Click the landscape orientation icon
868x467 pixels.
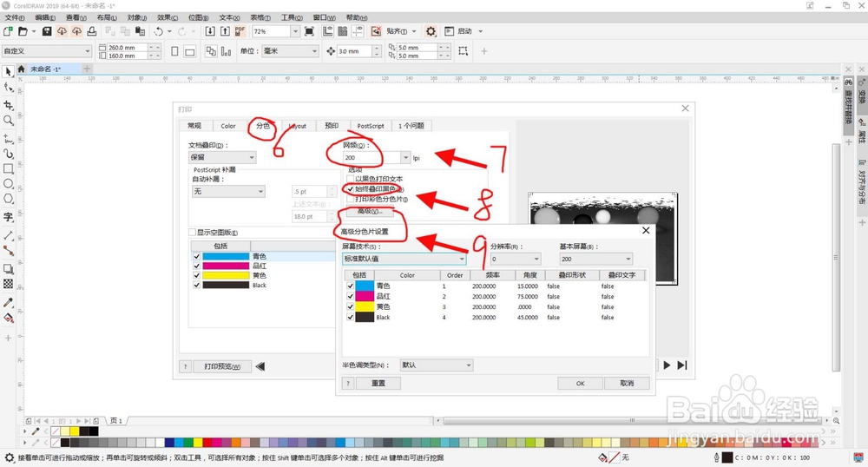point(189,51)
